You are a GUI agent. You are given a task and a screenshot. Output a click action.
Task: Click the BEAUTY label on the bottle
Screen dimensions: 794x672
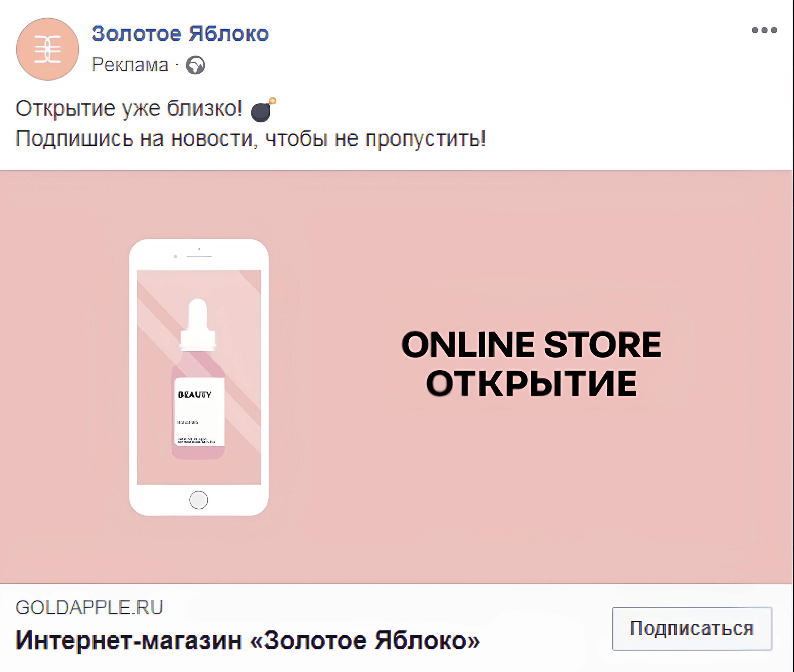pyautogui.click(x=194, y=395)
